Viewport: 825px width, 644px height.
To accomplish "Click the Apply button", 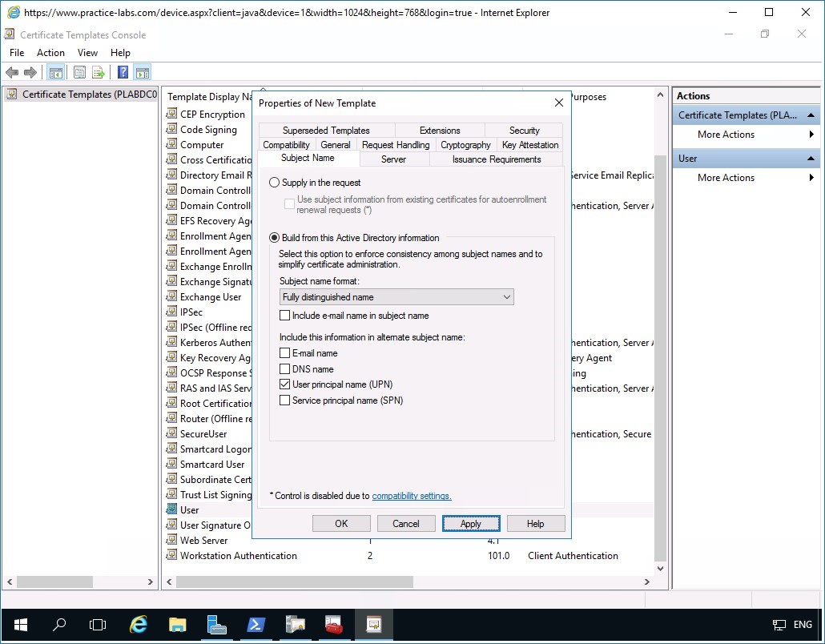I will tap(471, 523).
